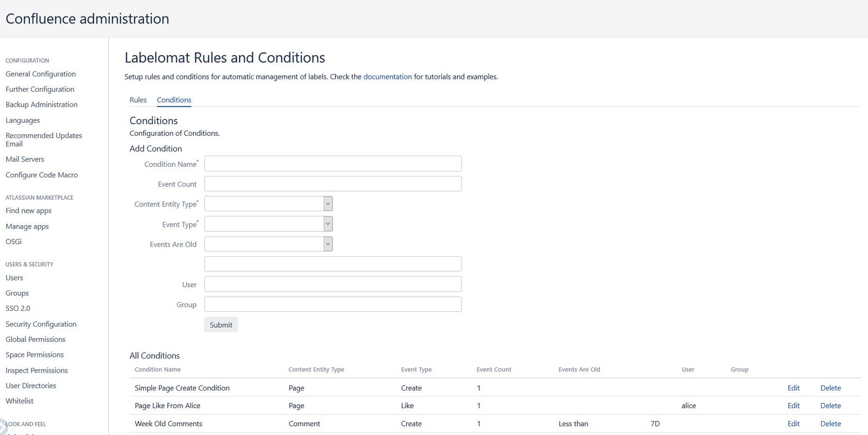The width and height of the screenshot is (868, 435).
Task: Open User Directories
Action: (x=30, y=386)
